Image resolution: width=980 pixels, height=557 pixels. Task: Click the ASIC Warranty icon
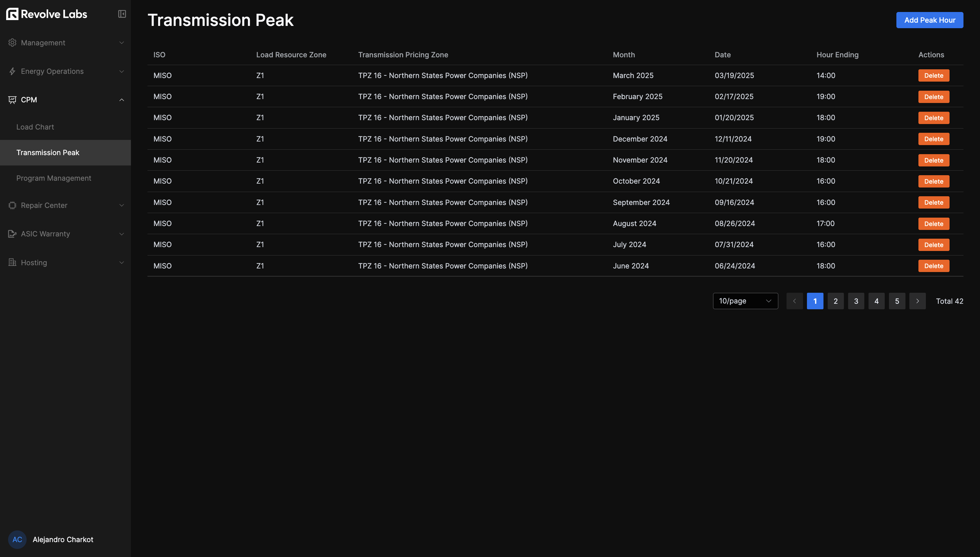(x=12, y=234)
